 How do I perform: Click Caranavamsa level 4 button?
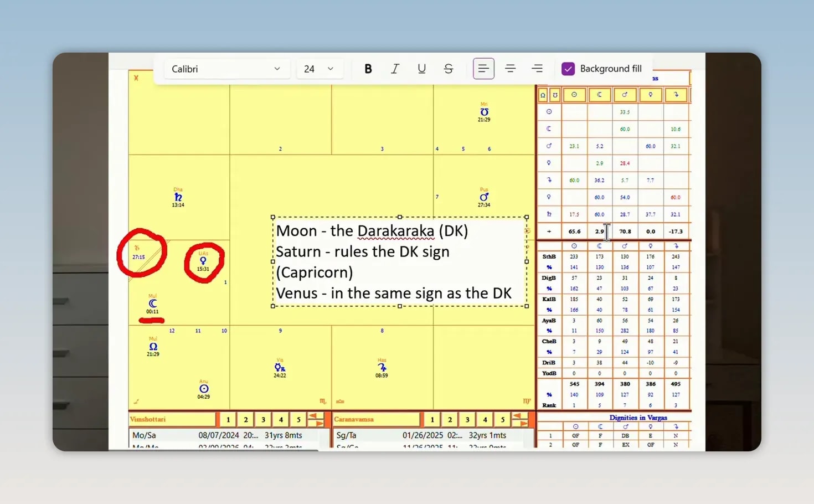[485, 420]
